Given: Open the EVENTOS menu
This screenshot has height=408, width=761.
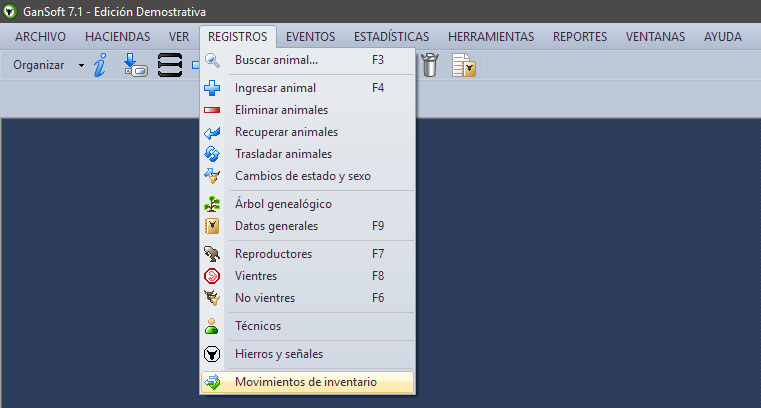Looking at the screenshot, I should 311,37.
